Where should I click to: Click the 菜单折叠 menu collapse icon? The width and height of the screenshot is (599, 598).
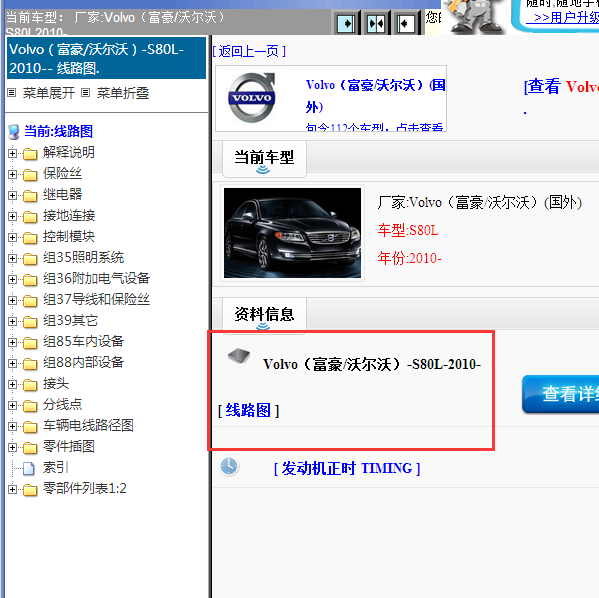tap(86, 92)
